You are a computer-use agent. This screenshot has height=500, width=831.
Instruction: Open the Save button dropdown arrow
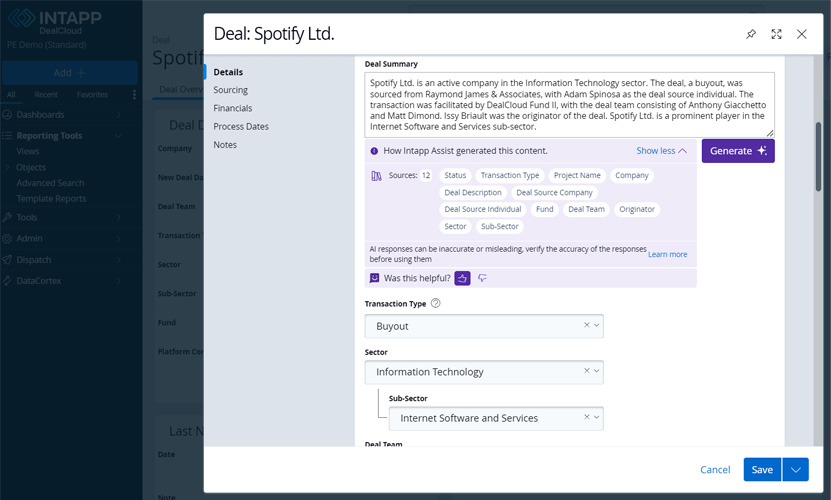(795, 469)
